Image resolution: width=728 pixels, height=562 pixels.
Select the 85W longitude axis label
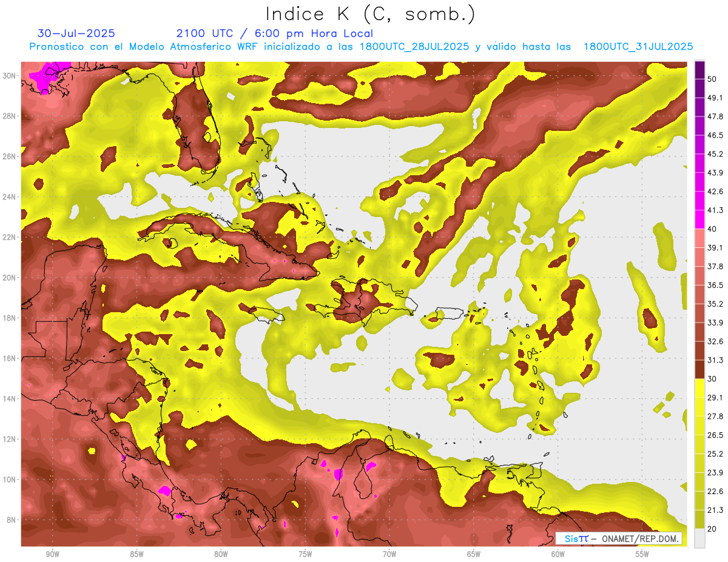point(136,554)
